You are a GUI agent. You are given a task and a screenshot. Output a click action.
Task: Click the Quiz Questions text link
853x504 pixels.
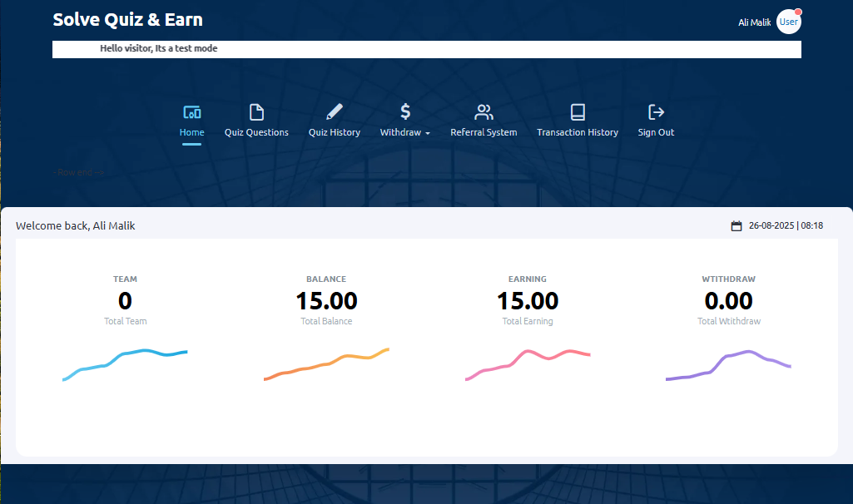point(256,132)
